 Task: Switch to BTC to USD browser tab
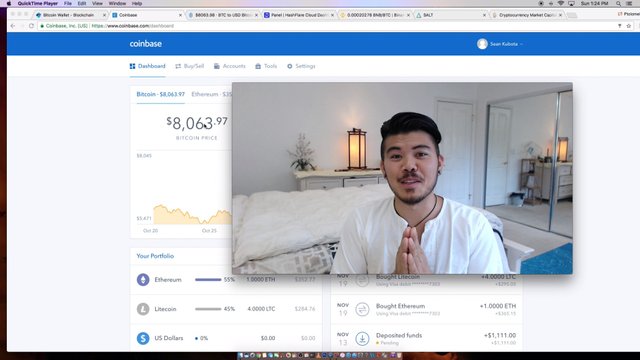pyautogui.click(x=222, y=15)
